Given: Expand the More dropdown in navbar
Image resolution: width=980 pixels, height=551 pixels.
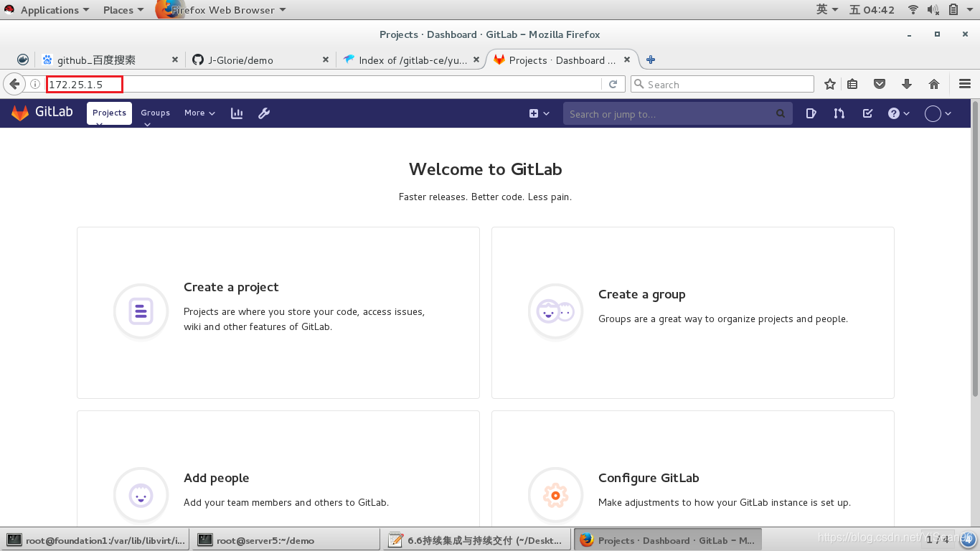Looking at the screenshot, I should point(199,113).
